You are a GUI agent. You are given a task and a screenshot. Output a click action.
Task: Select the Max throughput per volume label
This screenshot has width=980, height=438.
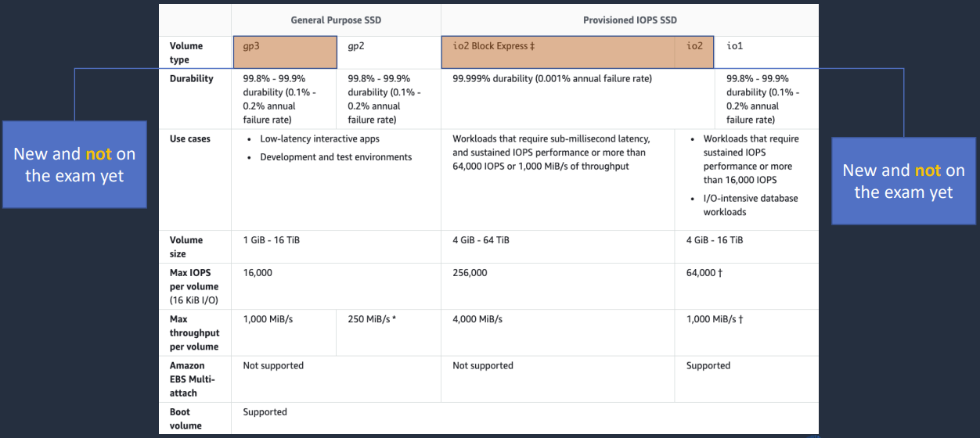(x=194, y=332)
